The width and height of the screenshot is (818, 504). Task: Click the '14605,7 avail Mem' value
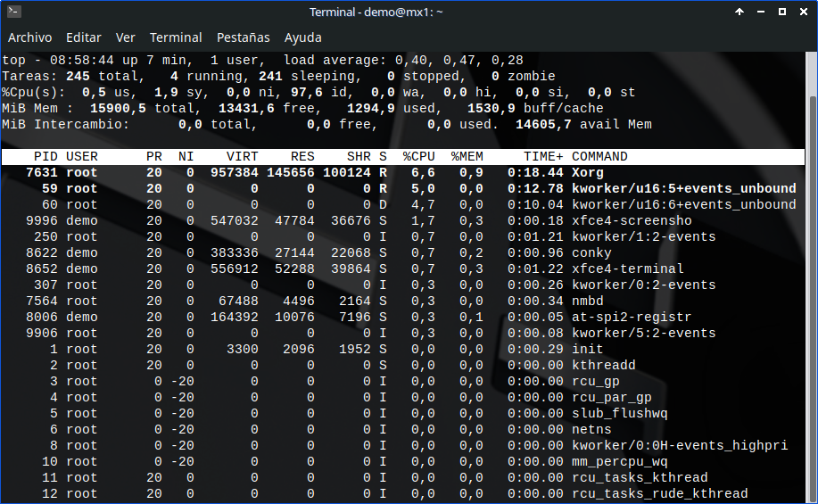tap(583, 125)
